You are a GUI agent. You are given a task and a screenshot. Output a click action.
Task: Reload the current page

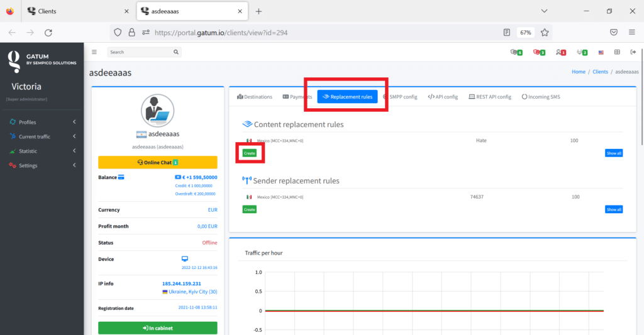[x=48, y=33]
